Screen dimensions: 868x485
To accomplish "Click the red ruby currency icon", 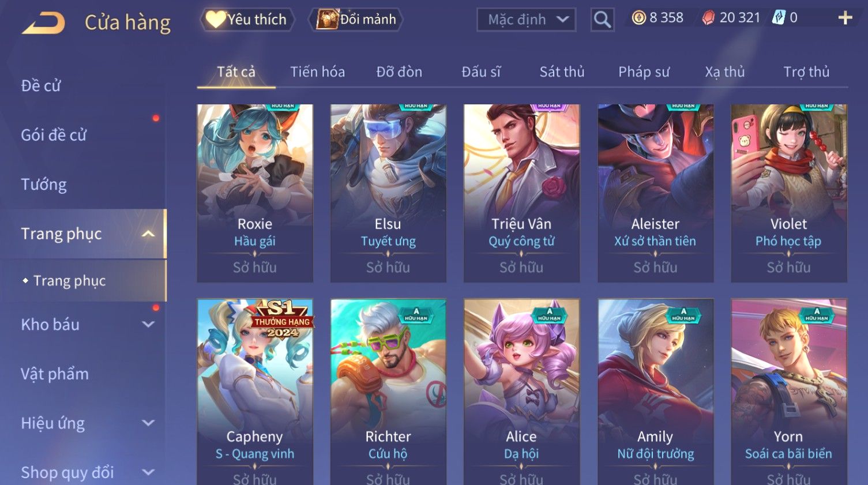I will [708, 18].
